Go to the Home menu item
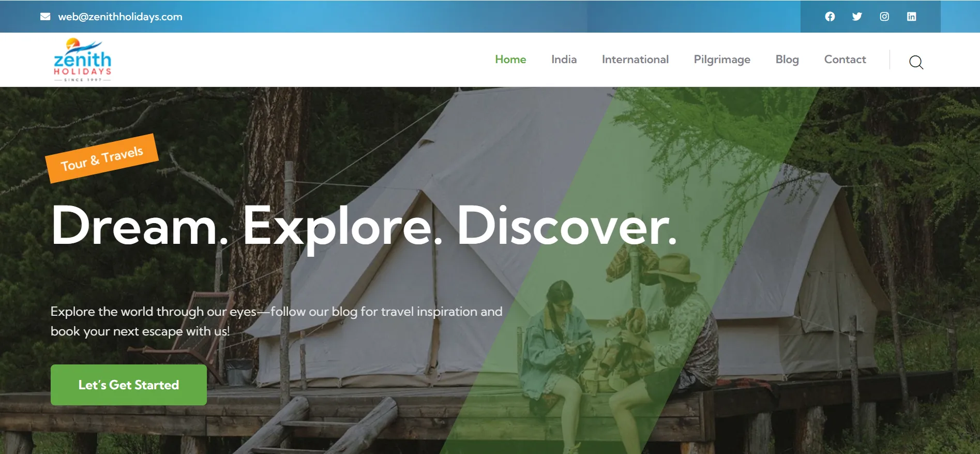Screen dimensions: 980x454 click(x=510, y=60)
